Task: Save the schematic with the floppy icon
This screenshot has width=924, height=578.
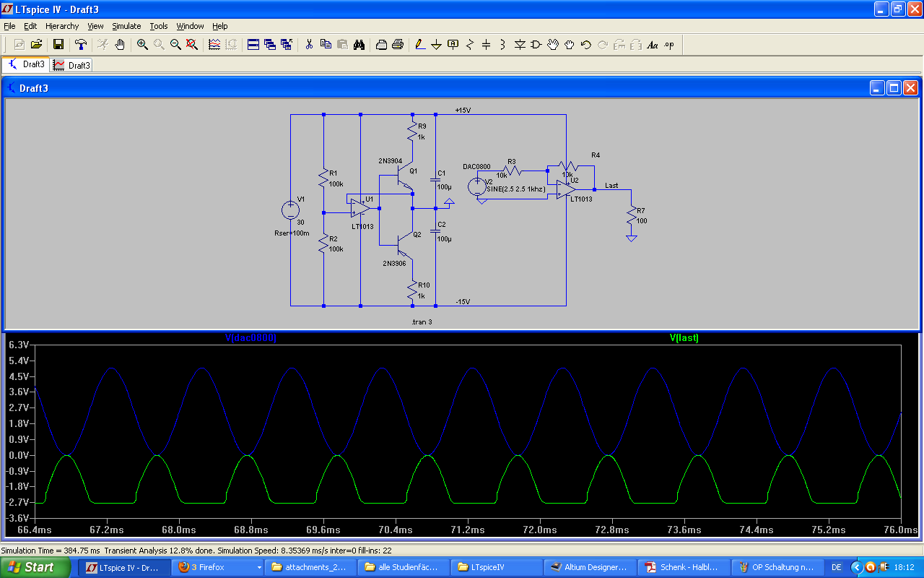Action: point(58,45)
